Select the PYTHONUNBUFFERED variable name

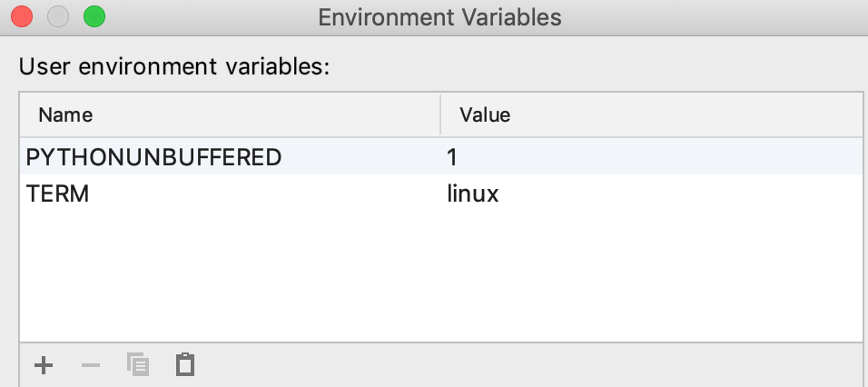coord(154,157)
